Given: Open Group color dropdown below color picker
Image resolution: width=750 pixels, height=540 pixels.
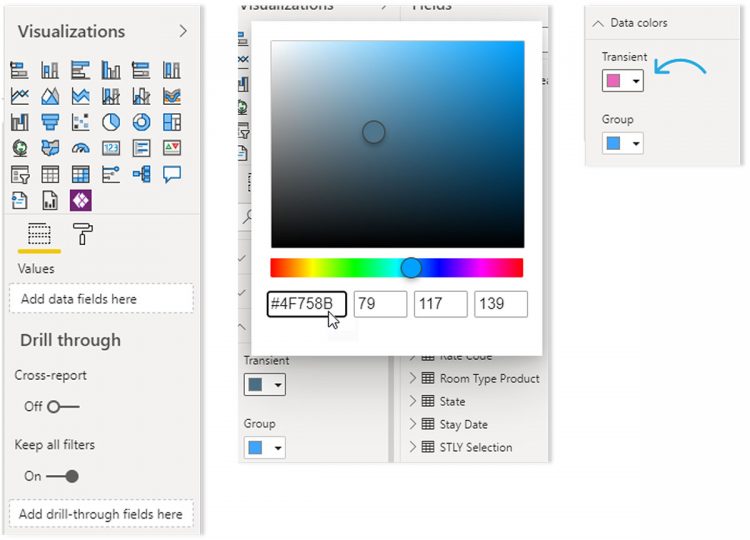Looking at the screenshot, I should [265, 448].
